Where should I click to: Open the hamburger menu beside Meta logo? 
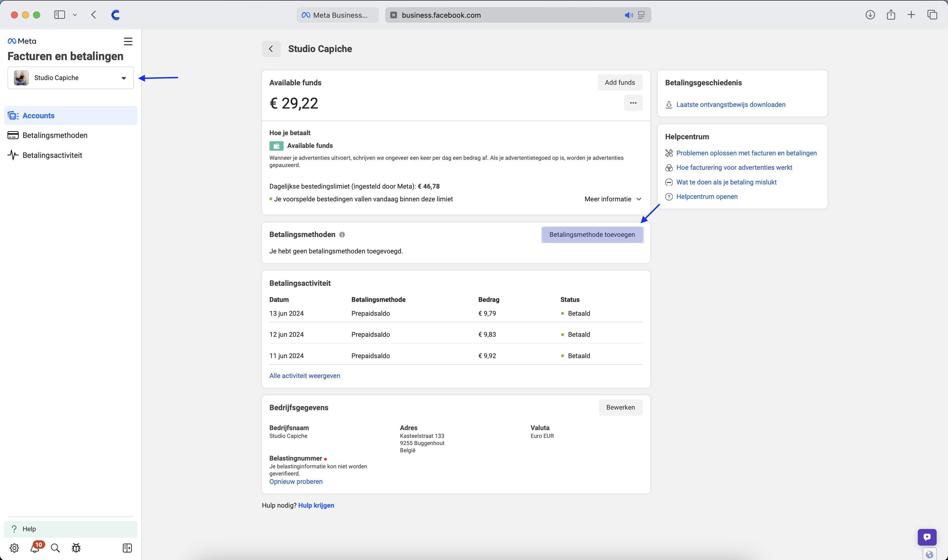[x=128, y=41]
